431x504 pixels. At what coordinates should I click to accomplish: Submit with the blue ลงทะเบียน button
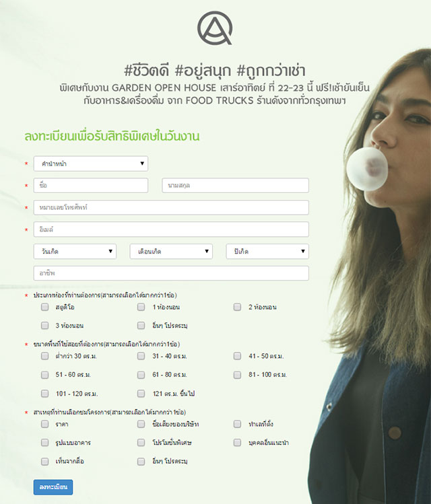(x=53, y=487)
